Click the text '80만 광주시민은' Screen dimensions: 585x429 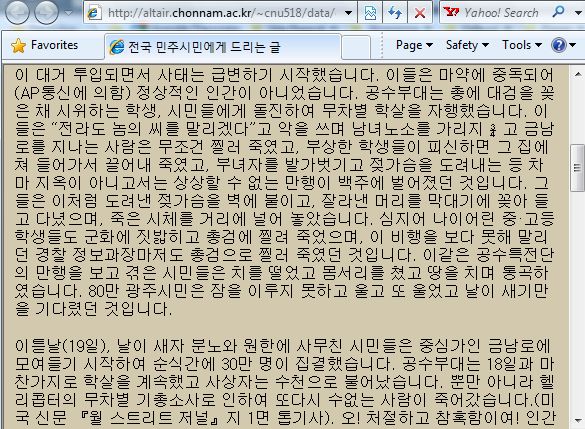click(146, 291)
